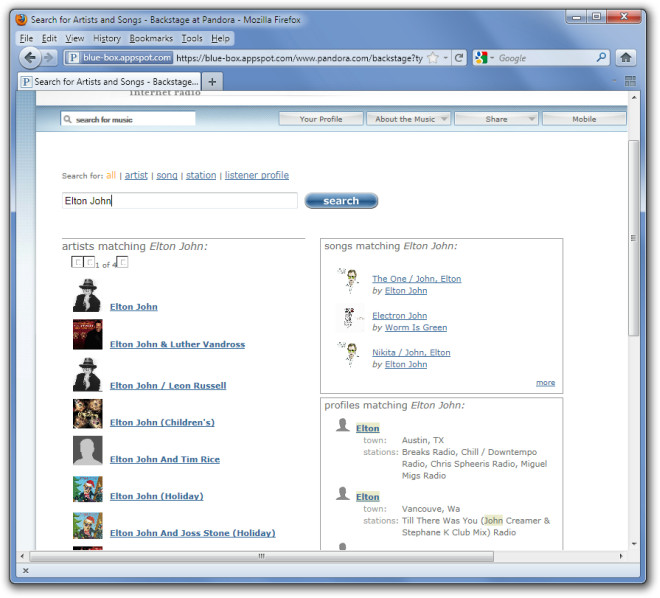Open Elton profile from Austin, TX
Image resolution: width=660 pixels, height=598 pixels.
[367, 428]
